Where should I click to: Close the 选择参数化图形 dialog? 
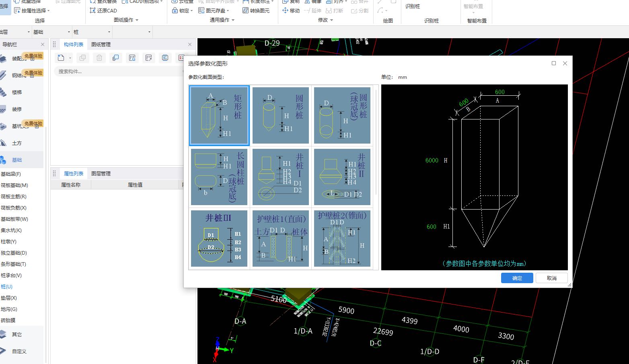[565, 63]
